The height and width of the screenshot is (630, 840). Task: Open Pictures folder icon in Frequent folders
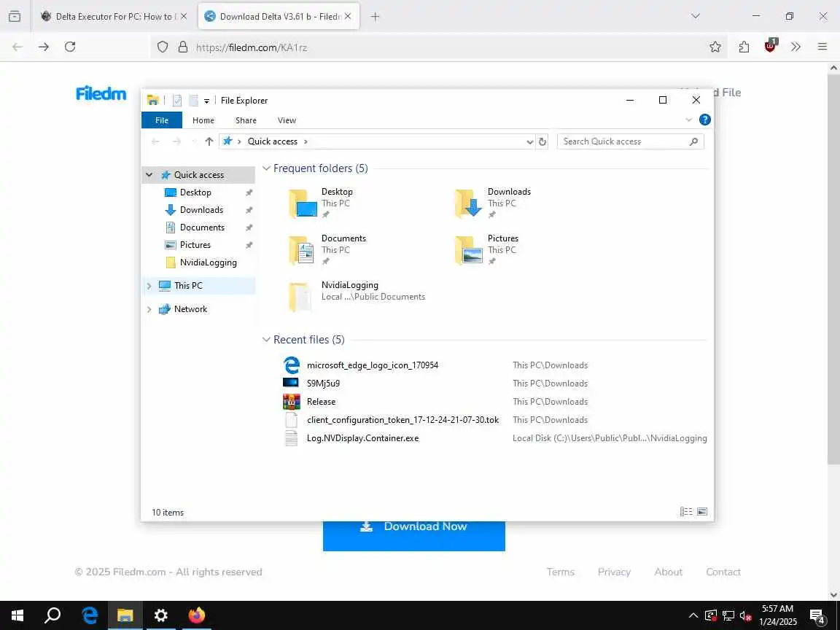pos(470,250)
